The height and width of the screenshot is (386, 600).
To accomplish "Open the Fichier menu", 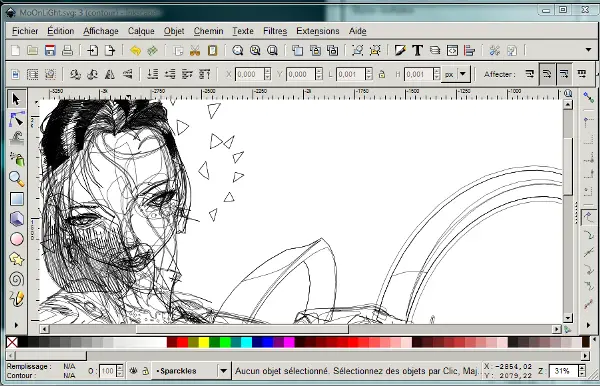I will tap(25, 31).
